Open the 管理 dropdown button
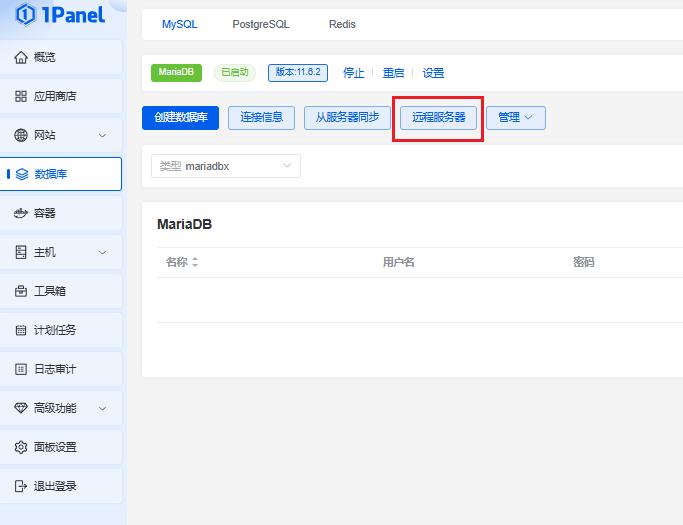683x525 pixels. (x=516, y=118)
